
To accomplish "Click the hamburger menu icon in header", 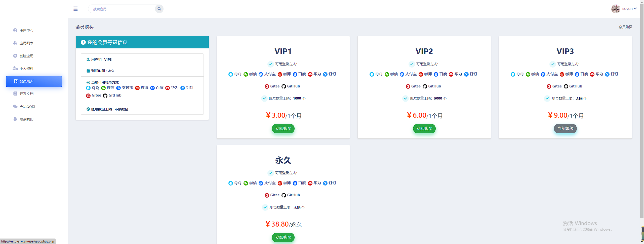I will [x=75, y=9].
